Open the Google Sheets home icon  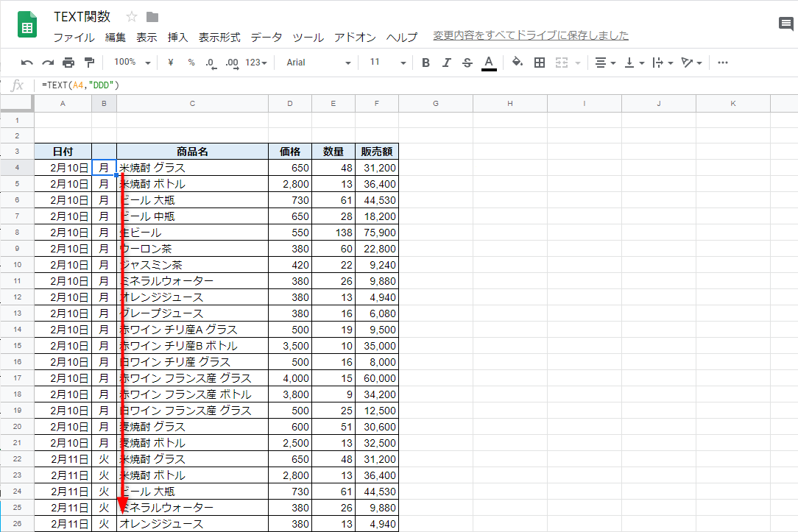27,24
